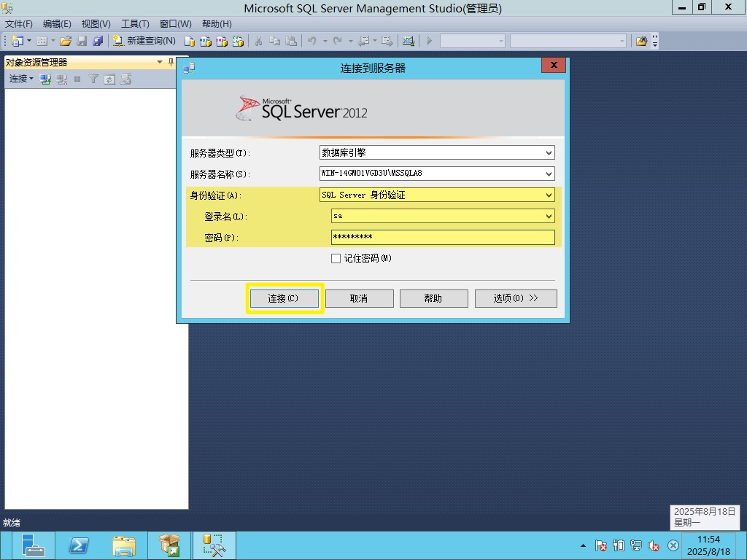This screenshot has width=747, height=560.
Task: Open the wide empty combo box in toolbar
Action: tap(568, 41)
